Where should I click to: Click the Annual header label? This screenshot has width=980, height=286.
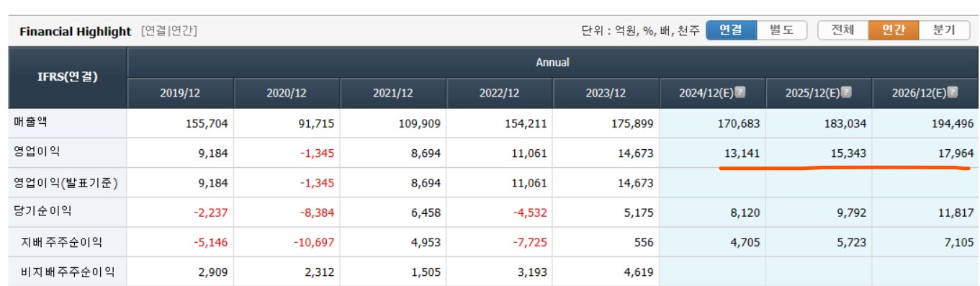552,63
